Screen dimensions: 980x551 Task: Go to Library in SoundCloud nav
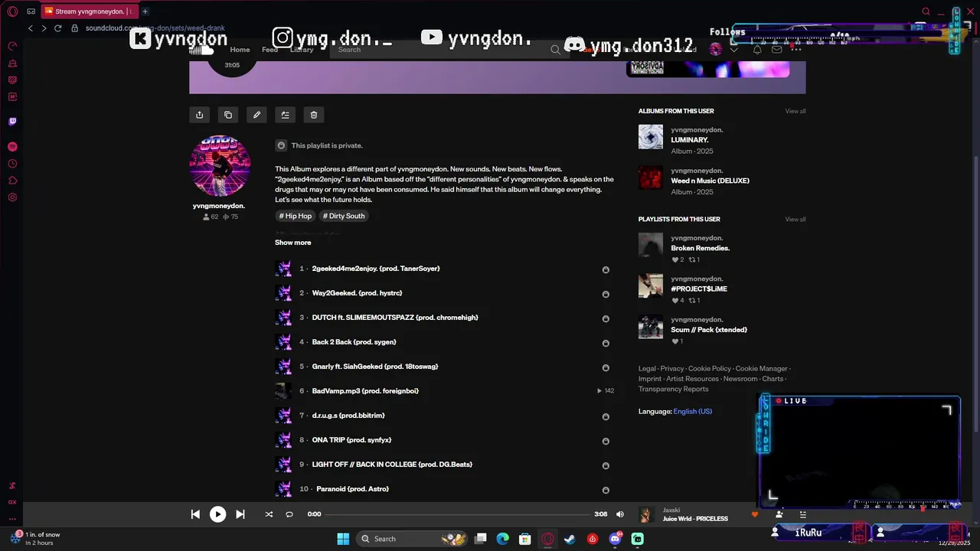(x=302, y=50)
